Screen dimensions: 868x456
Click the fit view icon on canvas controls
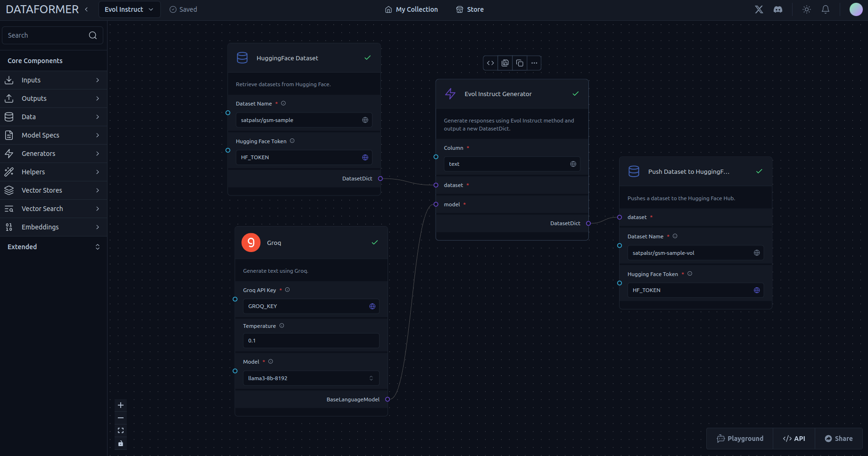pyautogui.click(x=121, y=431)
